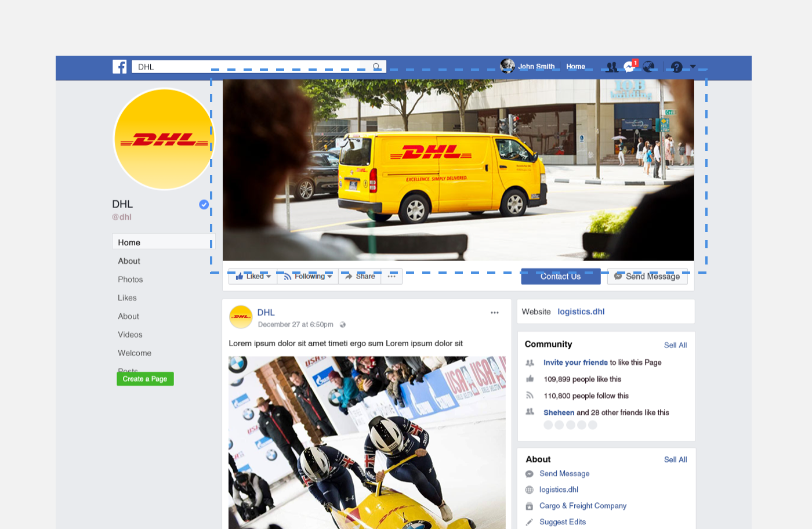The width and height of the screenshot is (812, 529).
Task: Toggle the Liked button on the page
Action: pyautogui.click(x=251, y=277)
